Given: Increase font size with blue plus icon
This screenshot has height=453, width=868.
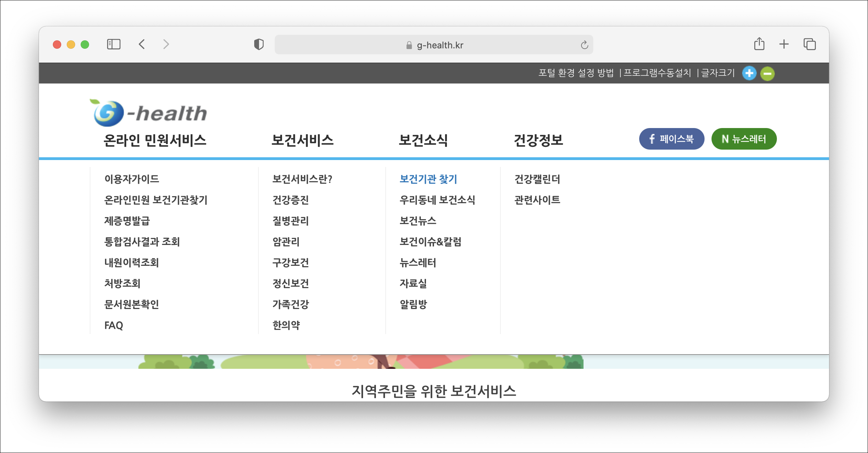Looking at the screenshot, I should click(x=749, y=73).
